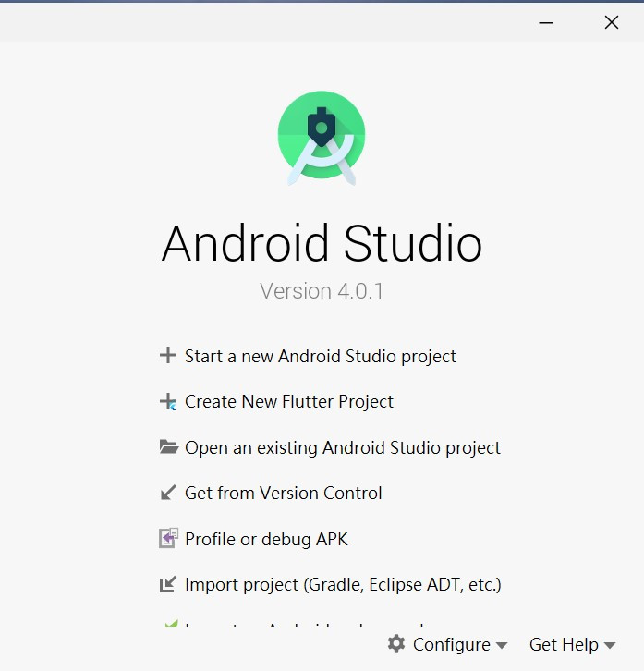
Task: Click the arrow icon beside Get from Version Control
Action: (x=168, y=493)
